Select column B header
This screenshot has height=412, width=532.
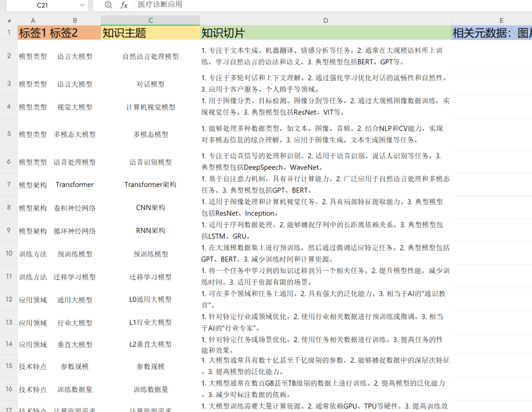click(x=74, y=21)
